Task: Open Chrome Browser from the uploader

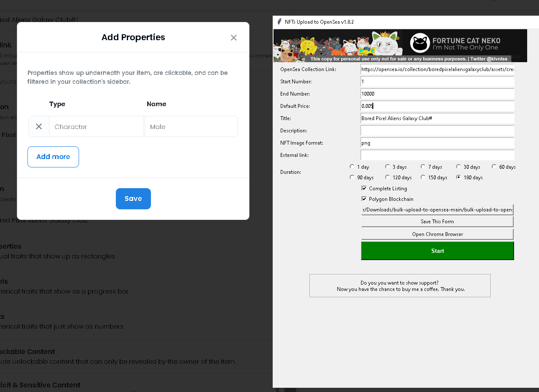Action: pyautogui.click(x=437, y=234)
